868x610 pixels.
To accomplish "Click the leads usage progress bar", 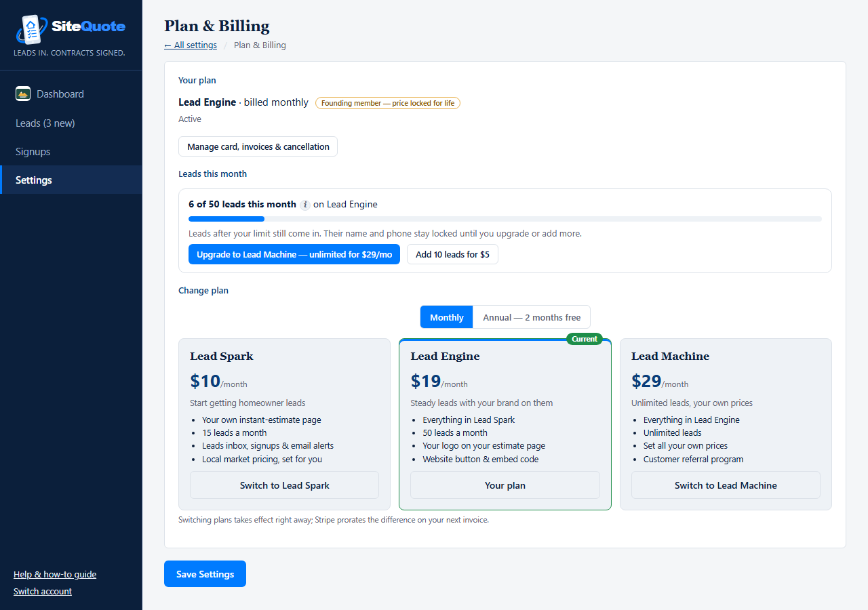I will (x=505, y=219).
